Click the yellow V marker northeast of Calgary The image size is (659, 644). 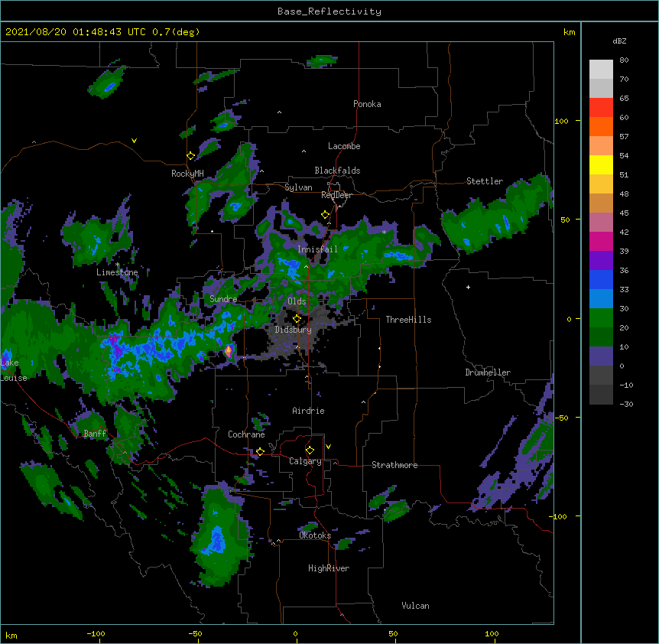[328, 447]
